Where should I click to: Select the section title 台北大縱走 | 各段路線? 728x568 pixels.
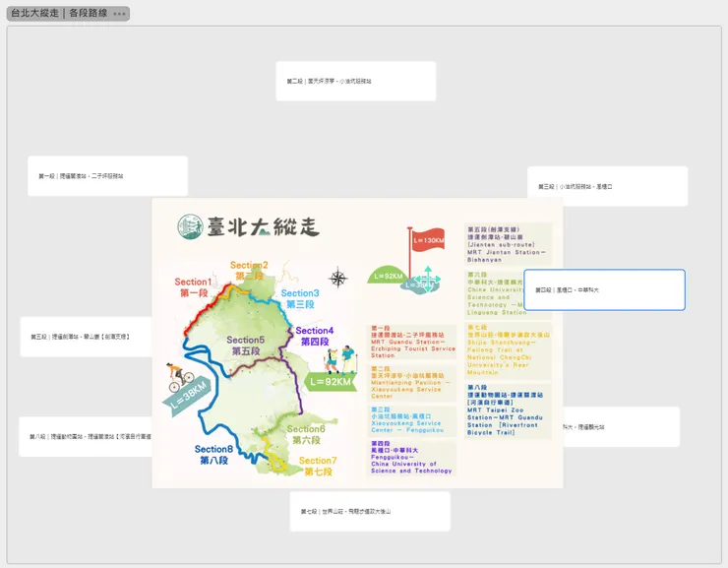[x=59, y=13]
